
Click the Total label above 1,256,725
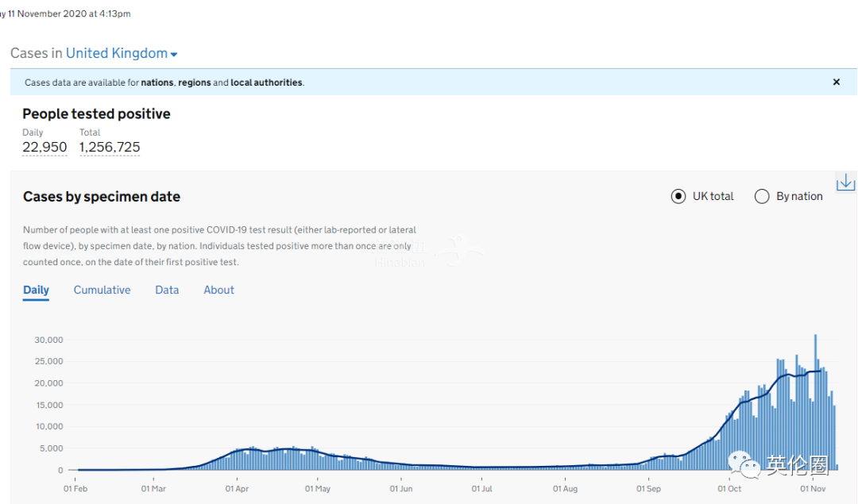[x=90, y=133]
